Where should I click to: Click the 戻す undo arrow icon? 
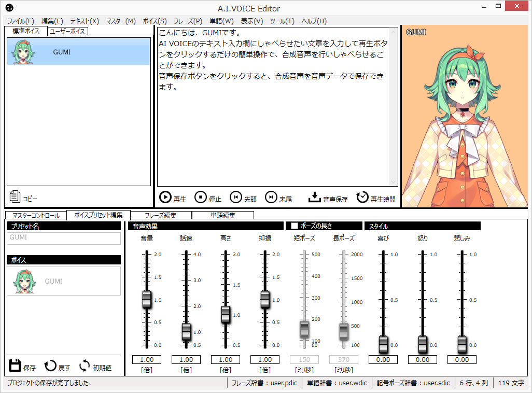coord(50,366)
